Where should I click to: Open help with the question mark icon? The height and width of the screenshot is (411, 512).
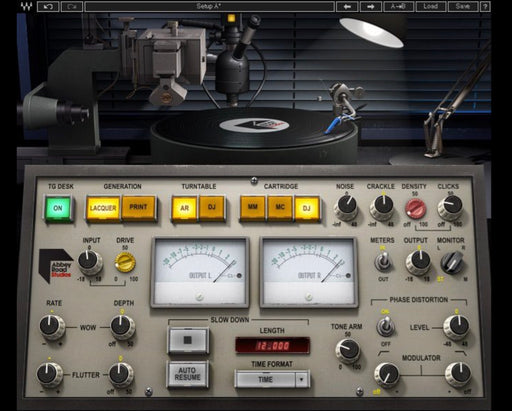[x=485, y=6]
